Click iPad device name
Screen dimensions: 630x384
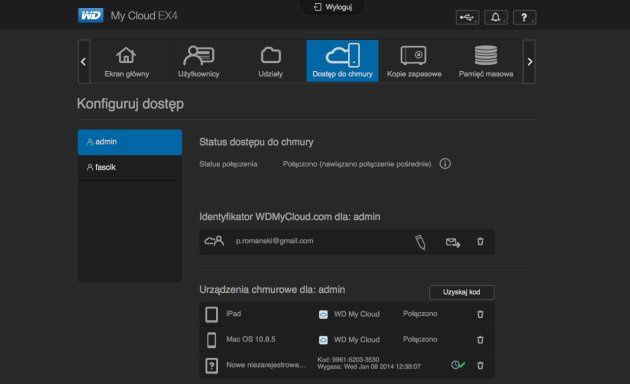click(234, 314)
